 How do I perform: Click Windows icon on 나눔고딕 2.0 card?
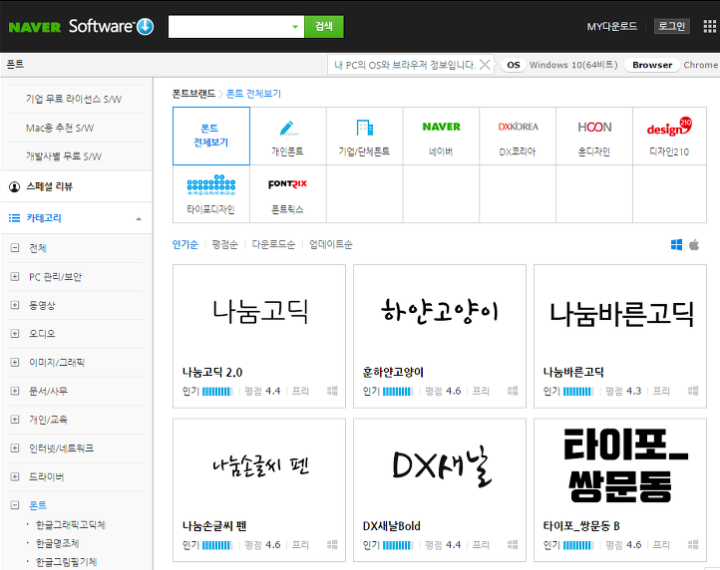pos(332,391)
